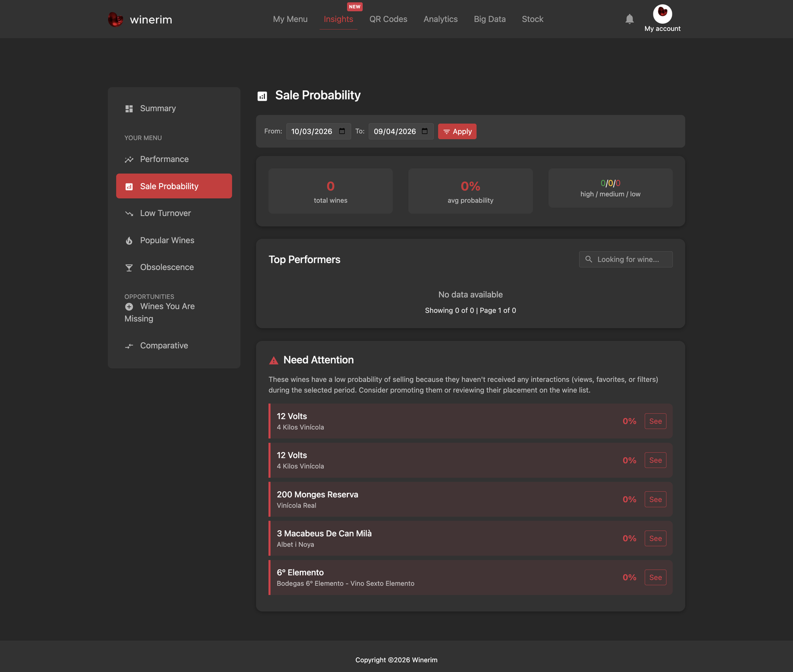Screen dimensions: 793x672
Task: Click the avg probability stat card
Action: tap(471, 191)
